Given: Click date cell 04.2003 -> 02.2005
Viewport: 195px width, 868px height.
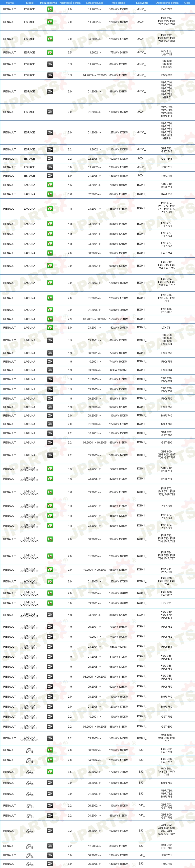Looking at the screenshot, I should pos(95,75).
